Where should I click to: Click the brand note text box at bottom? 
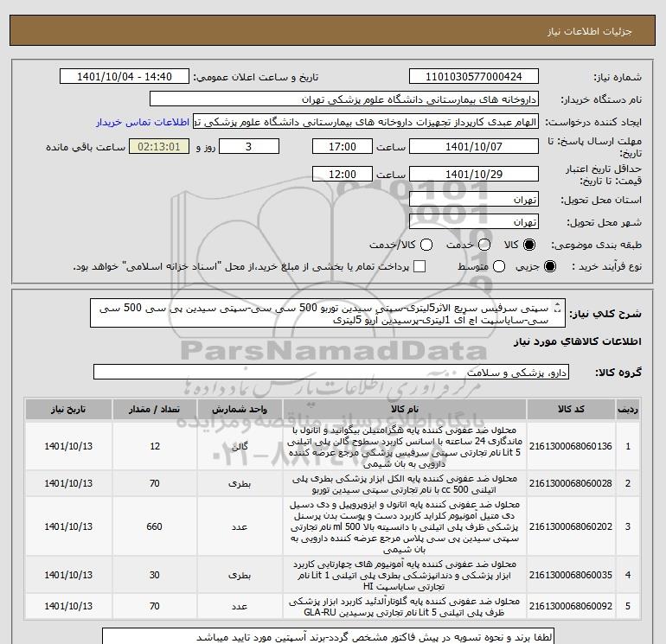point(329,636)
